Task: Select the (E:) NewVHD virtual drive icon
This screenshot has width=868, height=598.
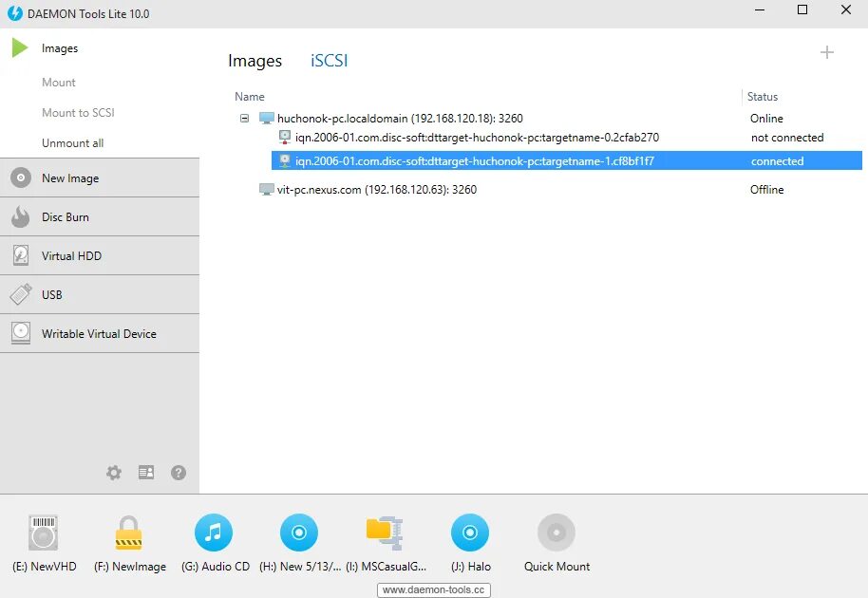Action: 43,533
